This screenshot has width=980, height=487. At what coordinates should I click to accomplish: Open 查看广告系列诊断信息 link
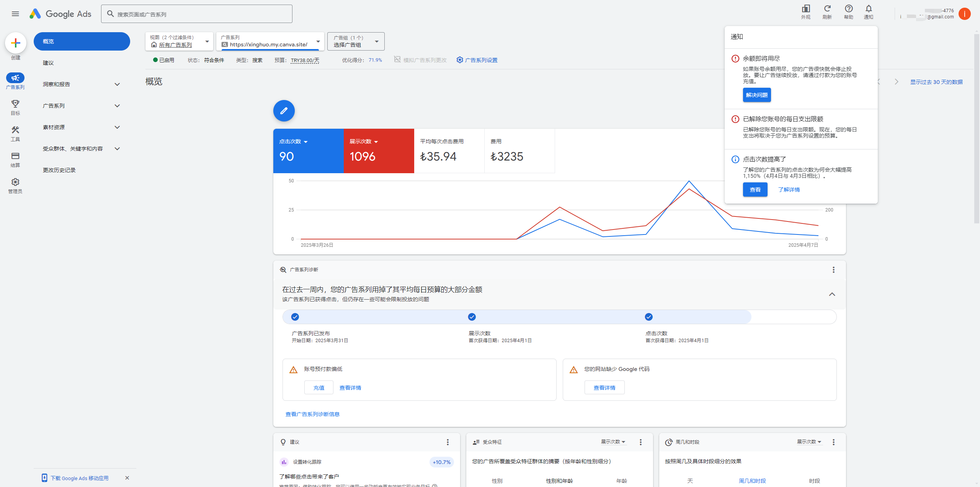(x=312, y=414)
